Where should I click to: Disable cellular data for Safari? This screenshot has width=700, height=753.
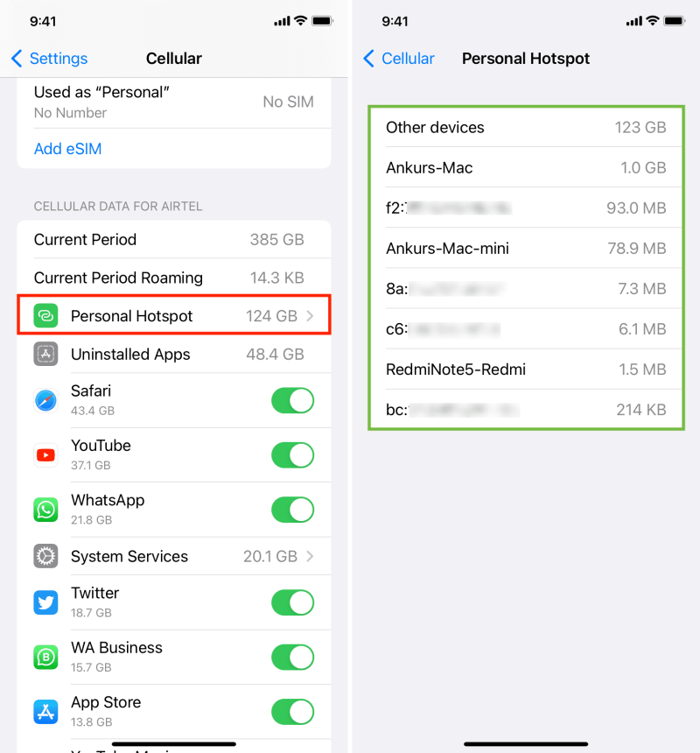pyautogui.click(x=292, y=400)
